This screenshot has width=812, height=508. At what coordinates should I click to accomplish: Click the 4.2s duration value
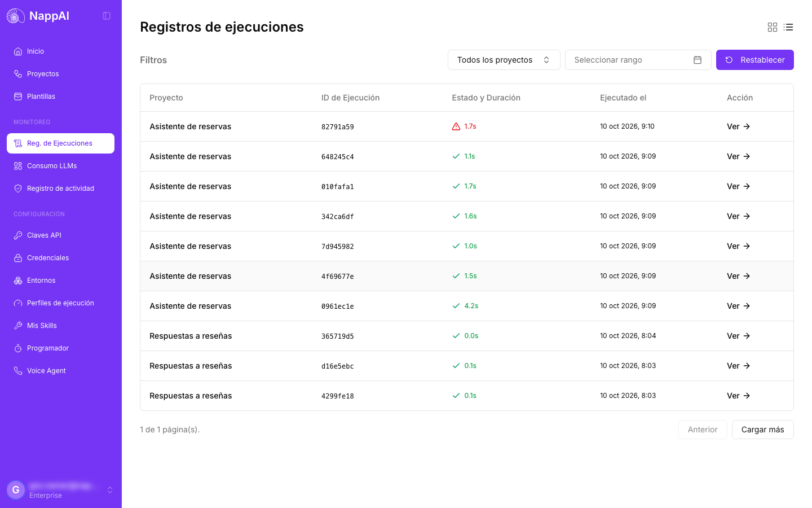pos(471,306)
